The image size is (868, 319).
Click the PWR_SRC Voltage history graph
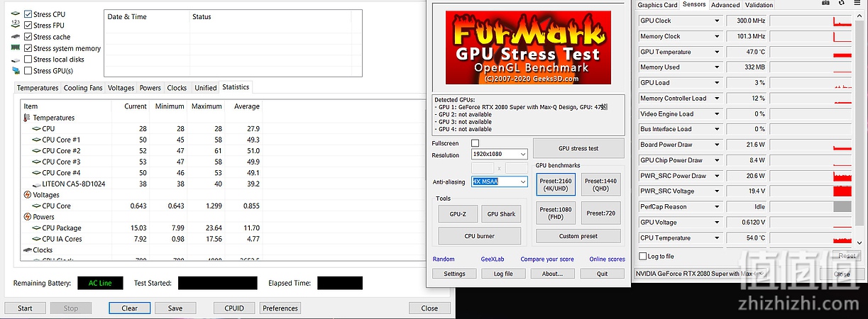tap(811, 191)
